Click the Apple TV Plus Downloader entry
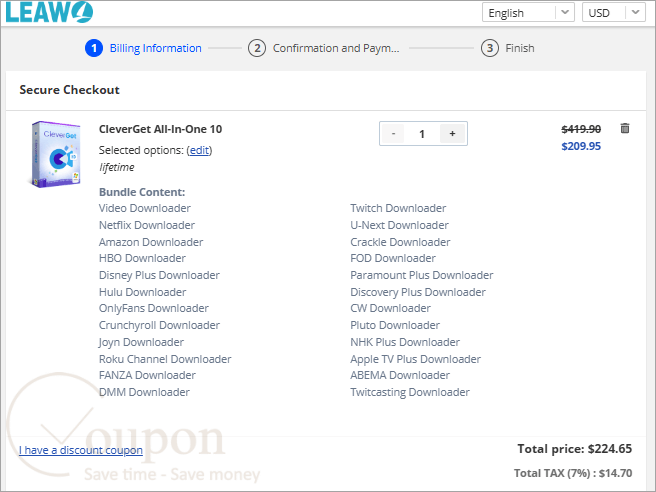 (x=415, y=359)
